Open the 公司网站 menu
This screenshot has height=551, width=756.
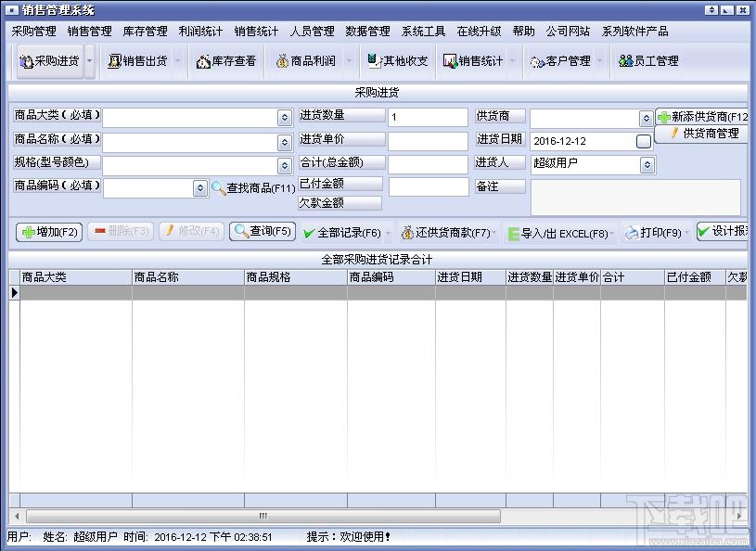pyautogui.click(x=568, y=32)
